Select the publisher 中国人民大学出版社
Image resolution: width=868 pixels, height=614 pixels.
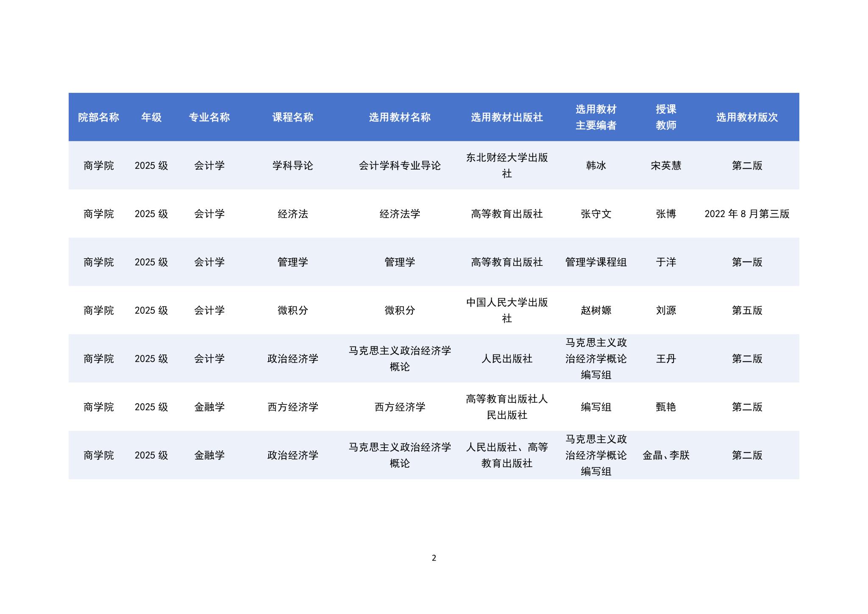click(507, 310)
